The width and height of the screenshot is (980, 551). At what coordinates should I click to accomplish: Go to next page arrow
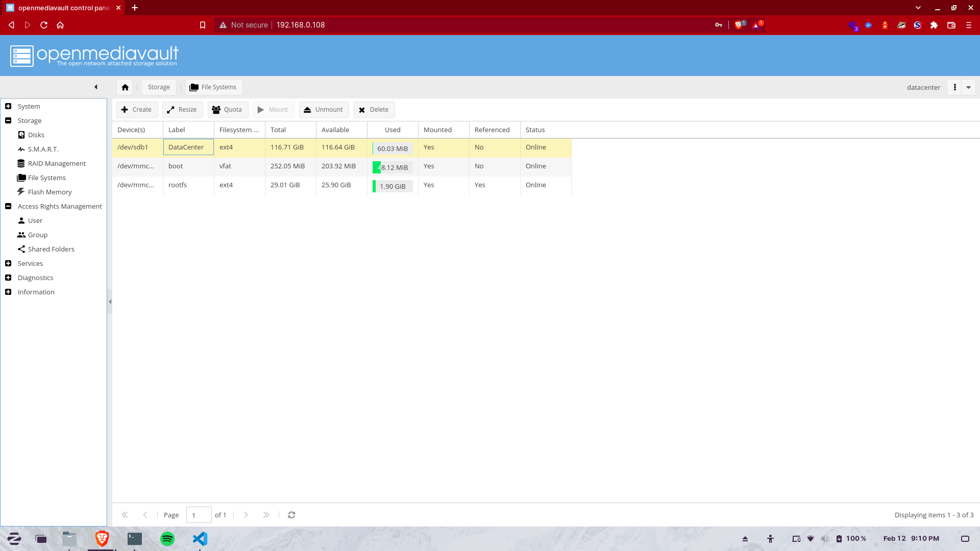(246, 515)
